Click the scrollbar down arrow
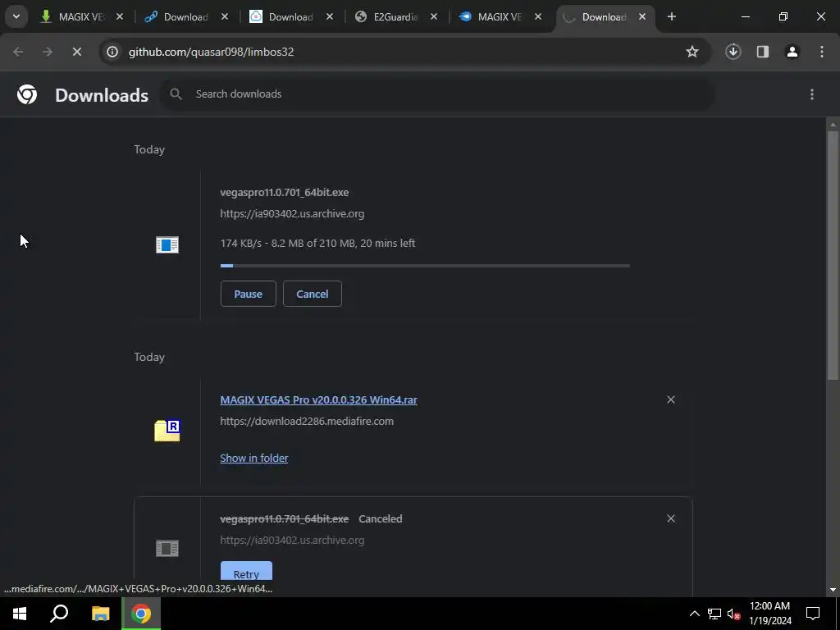840x630 pixels. click(x=833, y=590)
